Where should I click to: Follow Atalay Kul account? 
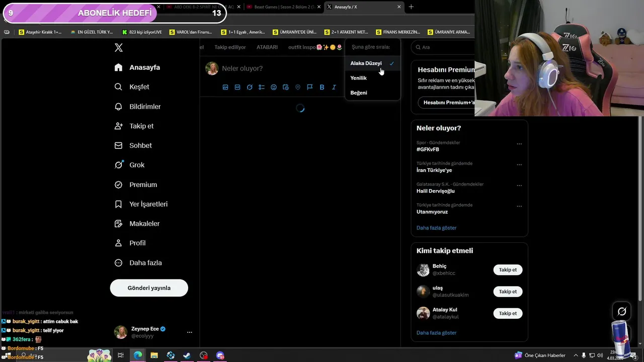coord(508,313)
